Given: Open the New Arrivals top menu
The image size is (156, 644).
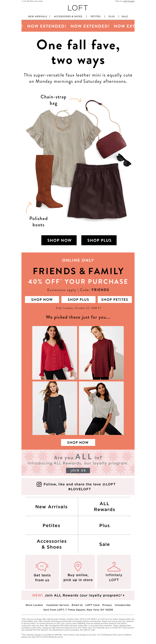Looking at the screenshot, I should [37, 16].
